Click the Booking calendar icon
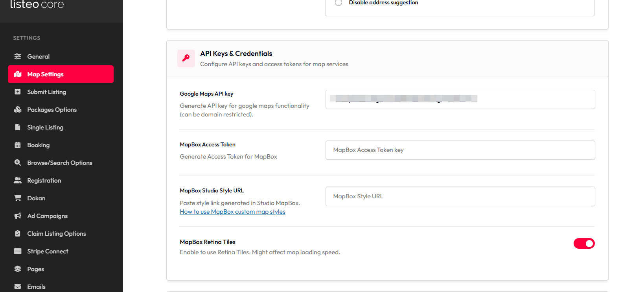This screenshot has height=292, width=644. point(18,145)
